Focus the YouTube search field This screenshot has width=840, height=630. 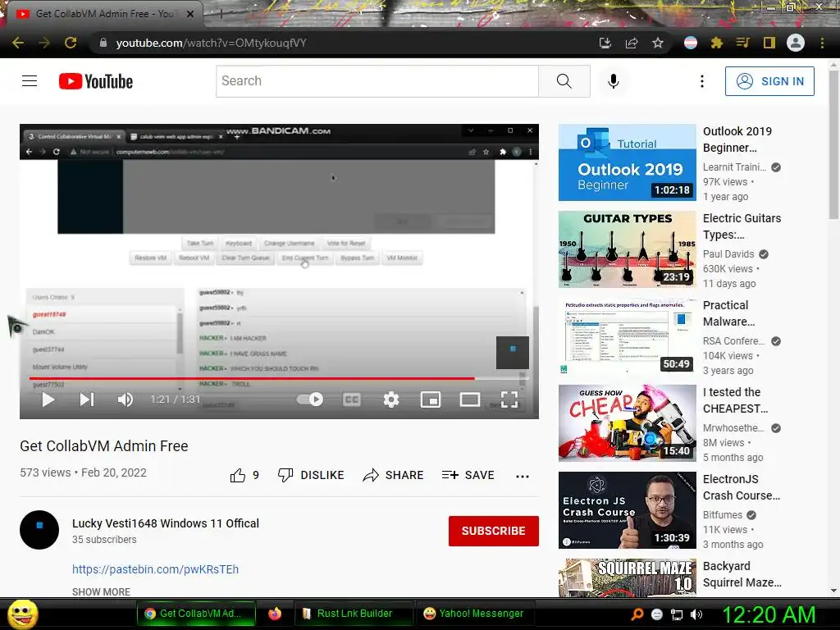coord(377,81)
